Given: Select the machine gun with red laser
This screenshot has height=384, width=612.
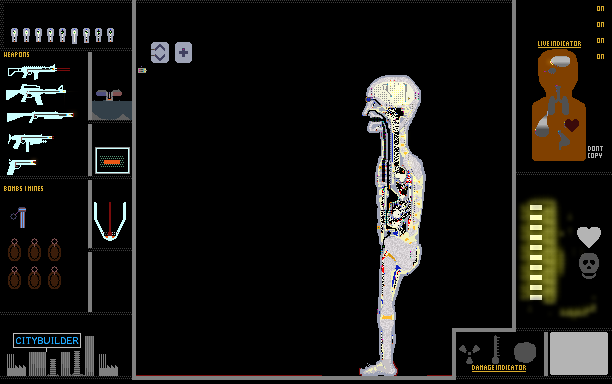Looking at the screenshot, I should point(39,72).
